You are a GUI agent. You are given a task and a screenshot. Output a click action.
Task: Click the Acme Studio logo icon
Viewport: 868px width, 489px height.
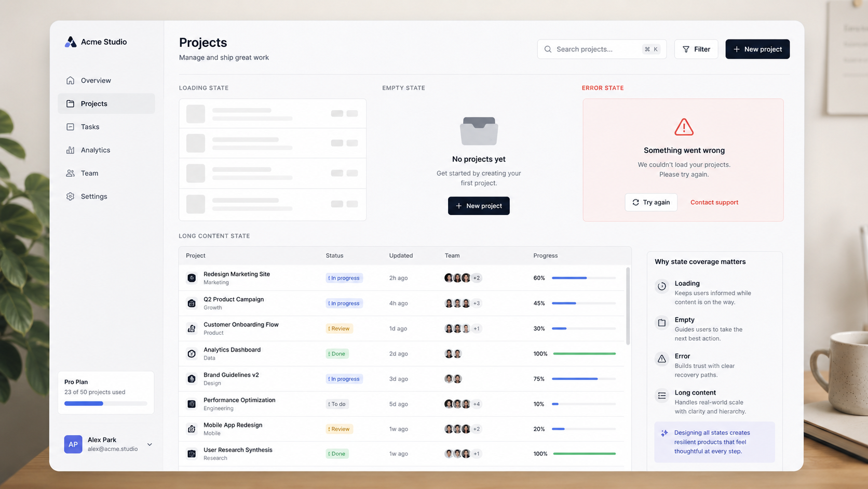pyautogui.click(x=71, y=42)
